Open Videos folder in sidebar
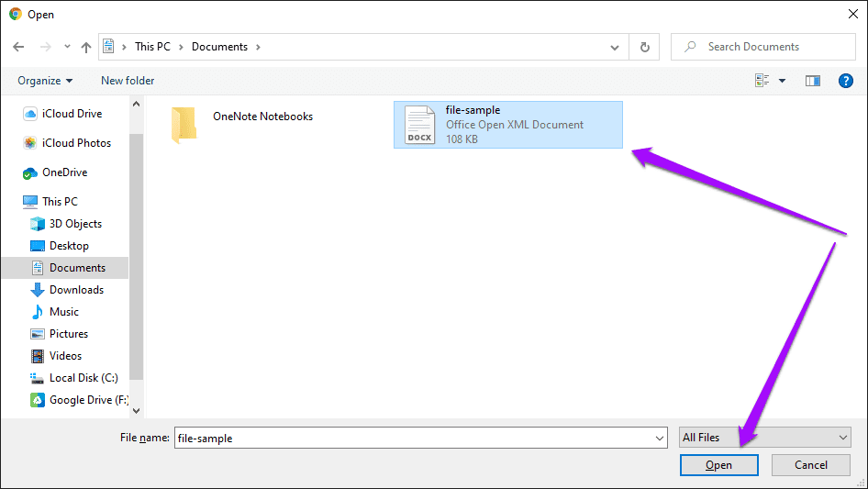Viewport: 868px width, 489px height. (x=65, y=356)
